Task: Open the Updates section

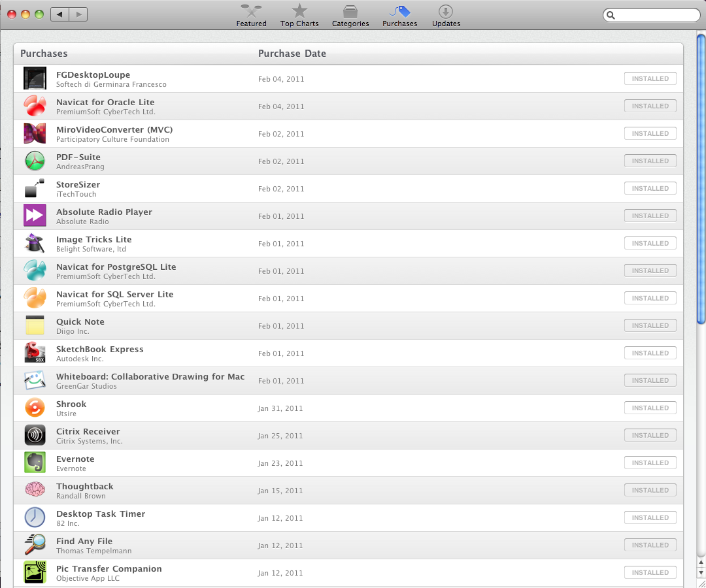Action: pyautogui.click(x=446, y=16)
